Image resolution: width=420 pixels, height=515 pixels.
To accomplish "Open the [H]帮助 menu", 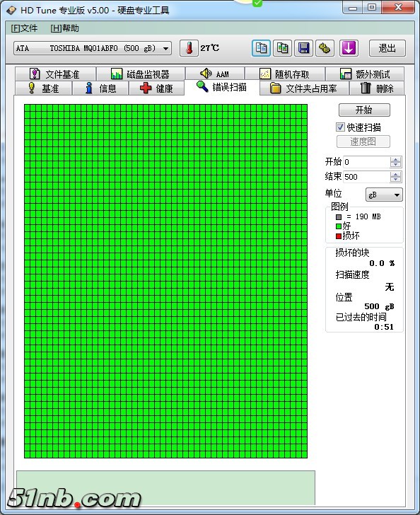I will 64,28.
